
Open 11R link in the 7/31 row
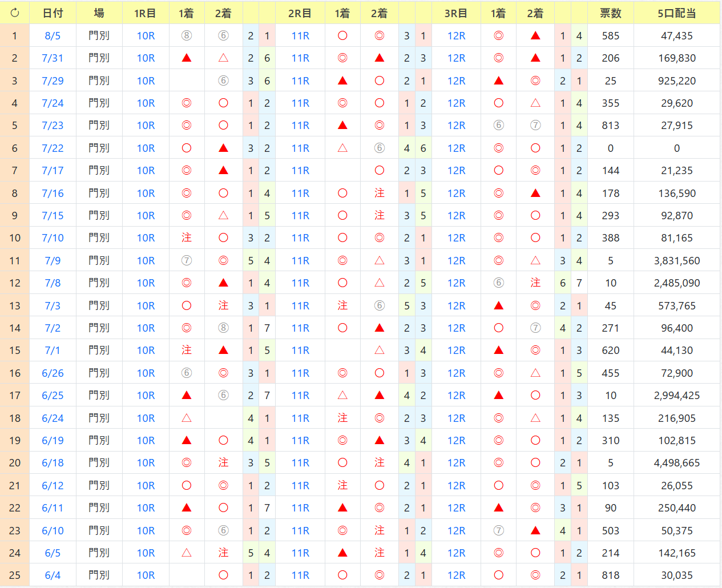pos(300,58)
